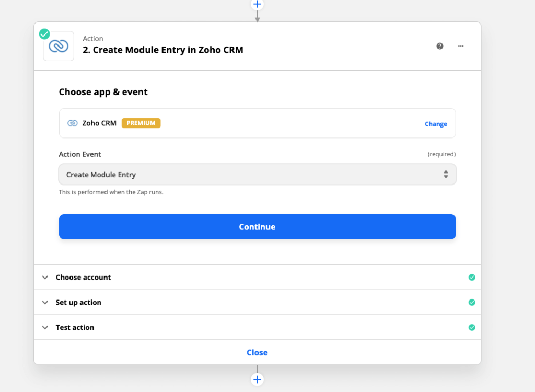Click the Zoho CRM app name text

pyautogui.click(x=99, y=123)
